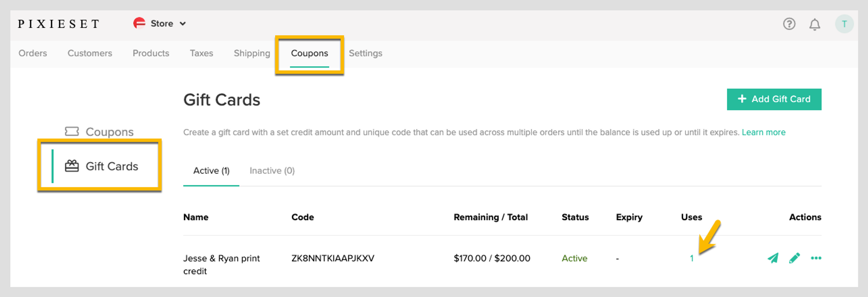
Task: Go to the Customers tab
Action: pyautogui.click(x=90, y=53)
